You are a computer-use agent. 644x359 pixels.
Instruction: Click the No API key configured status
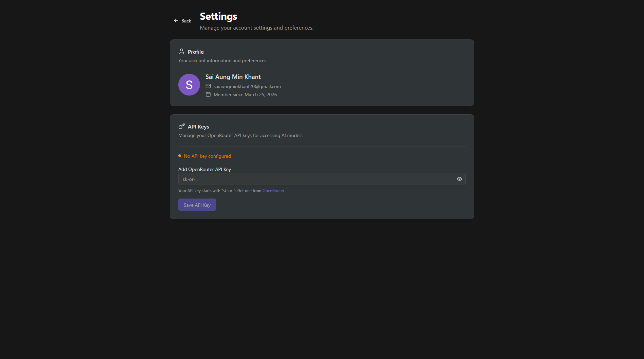tap(207, 156)
